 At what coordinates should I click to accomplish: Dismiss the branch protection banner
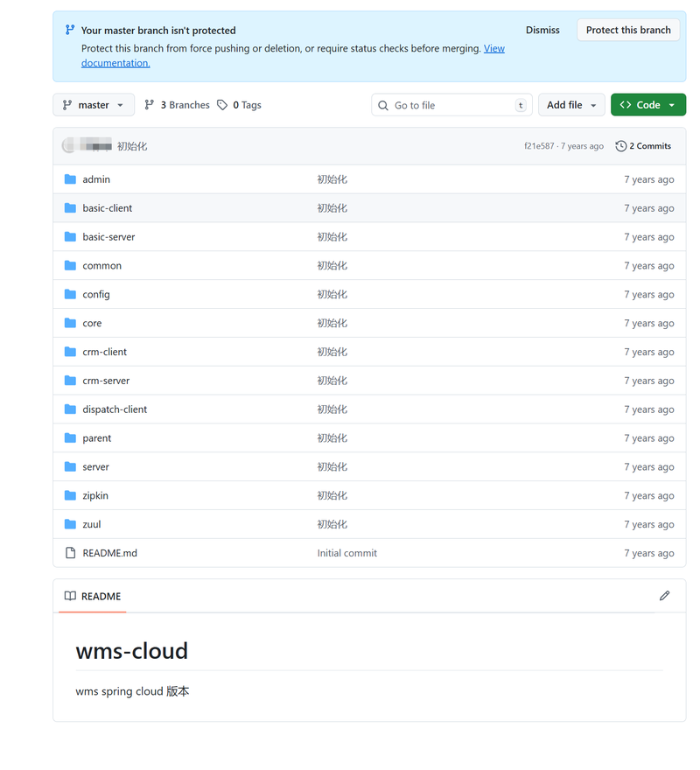click(542, 30)
